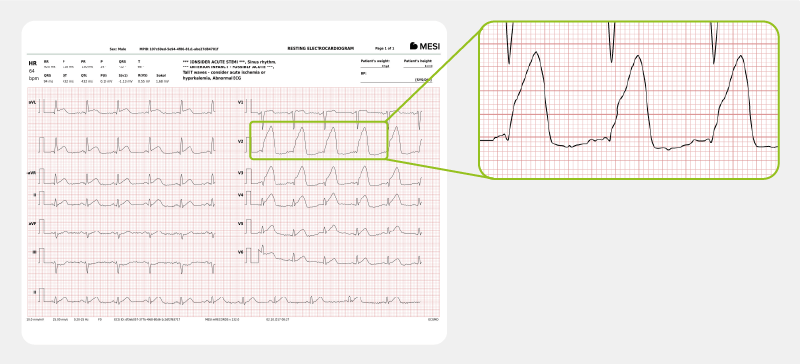Click the aVR lead label
800x364 pixels.
[x=31, y=173]
